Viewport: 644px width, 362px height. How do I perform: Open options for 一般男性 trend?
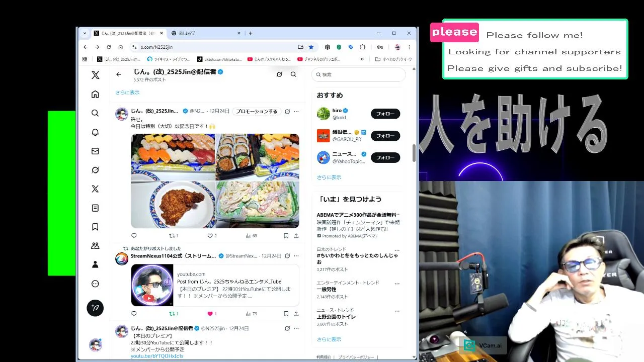[397, 283]
